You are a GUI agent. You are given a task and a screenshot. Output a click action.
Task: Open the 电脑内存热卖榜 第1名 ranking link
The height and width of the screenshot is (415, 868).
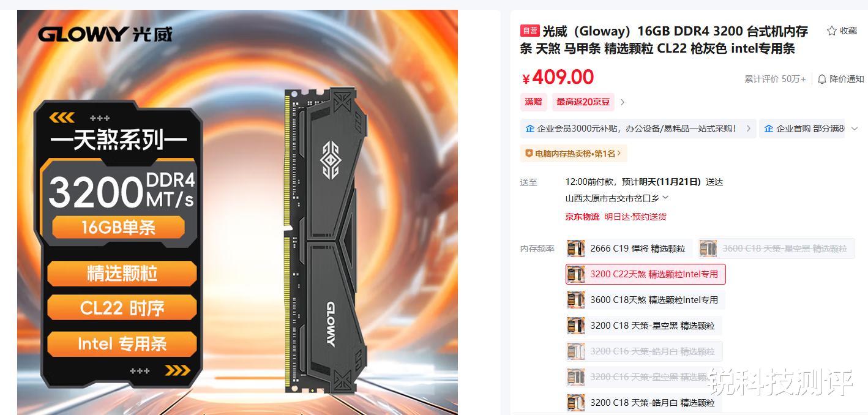[x=574, y=154]
